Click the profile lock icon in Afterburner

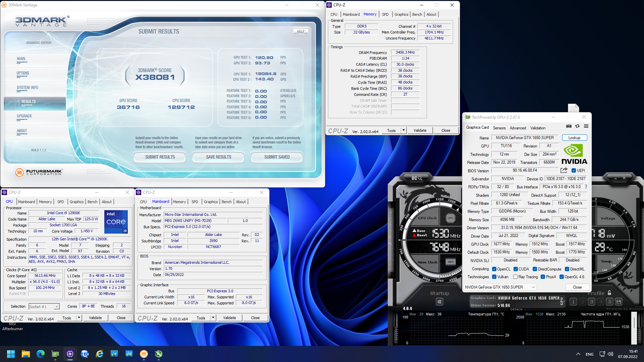coord(609,293)
